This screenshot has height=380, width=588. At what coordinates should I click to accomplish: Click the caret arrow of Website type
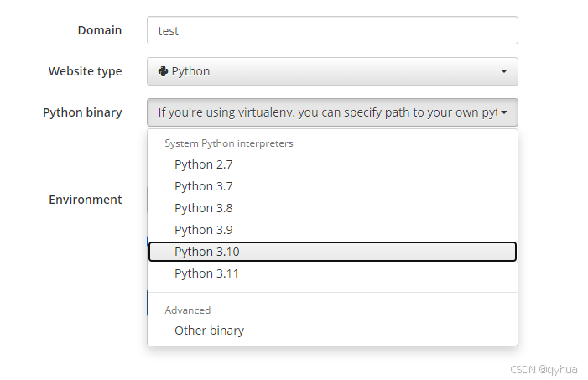(504, 72)
